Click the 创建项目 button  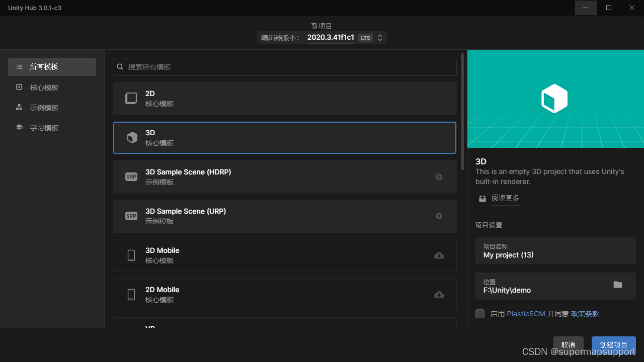tap(613, 344)
